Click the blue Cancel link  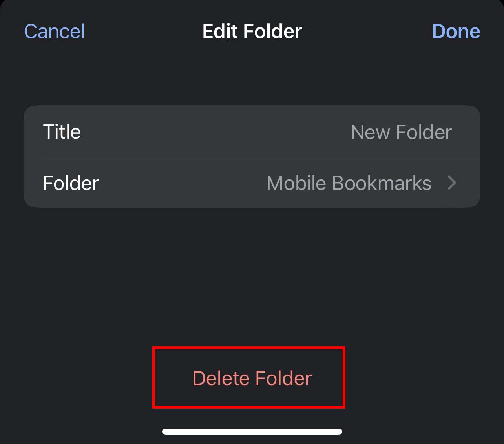55,31
